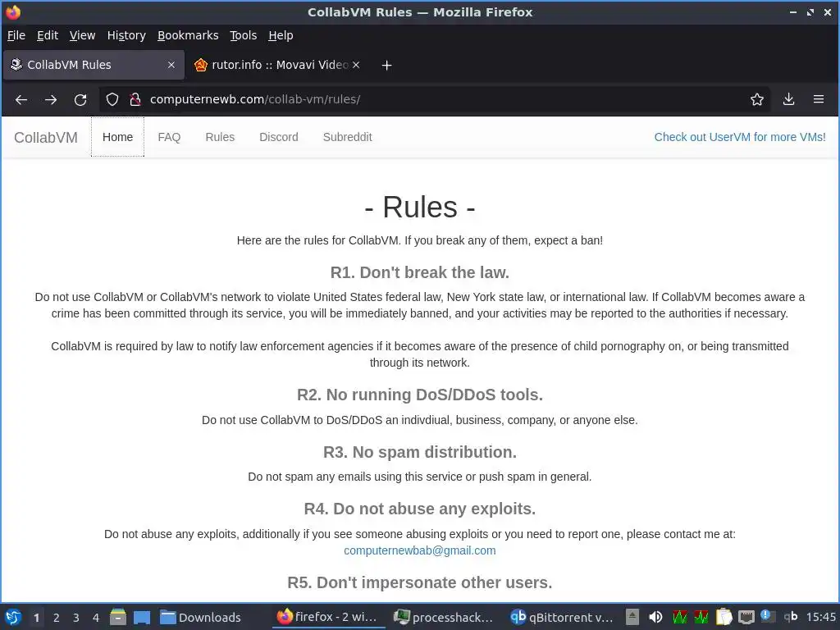Open the system start menu in the taskbar

click(x=13, y=617)
